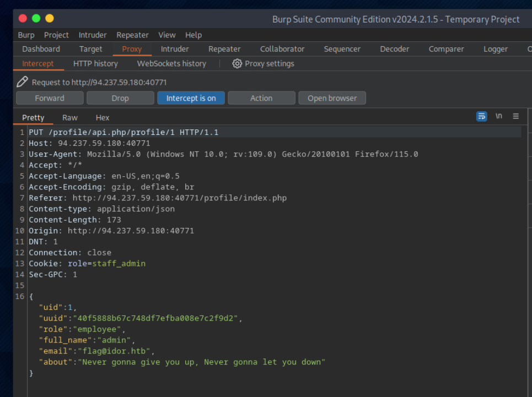Image resolution: width=532 pixels, height=397 pixels.
Task: Select the Raw view tab
Action: (x=70, y=117)
